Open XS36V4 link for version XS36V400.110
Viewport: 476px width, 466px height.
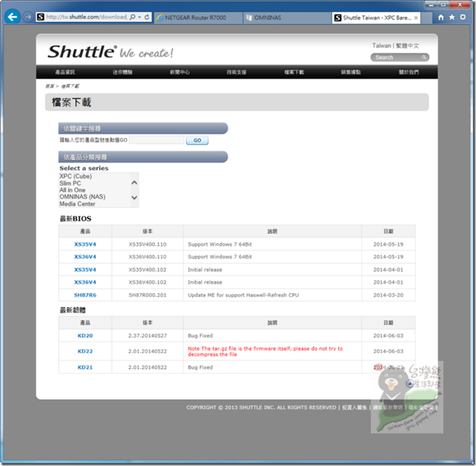85,257
